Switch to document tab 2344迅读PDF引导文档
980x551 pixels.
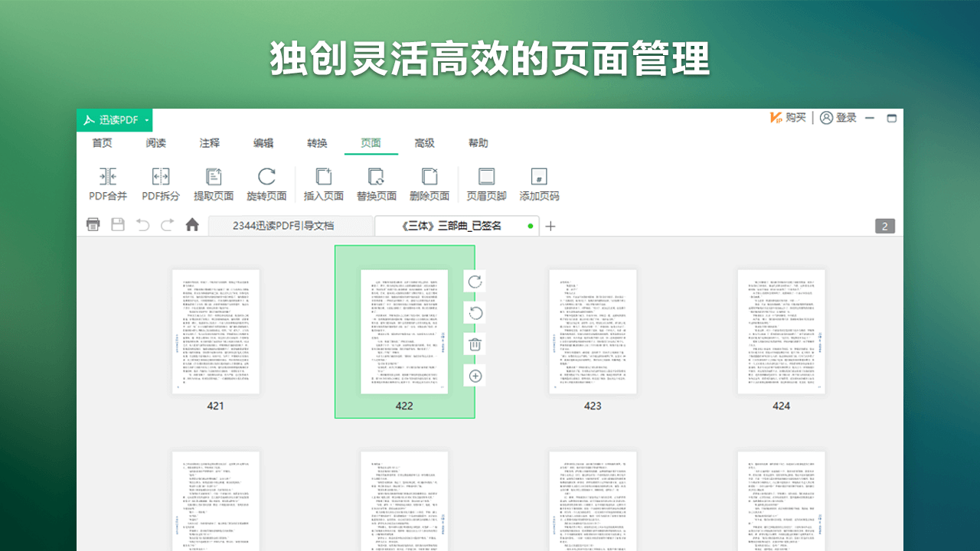click(291, 226)
